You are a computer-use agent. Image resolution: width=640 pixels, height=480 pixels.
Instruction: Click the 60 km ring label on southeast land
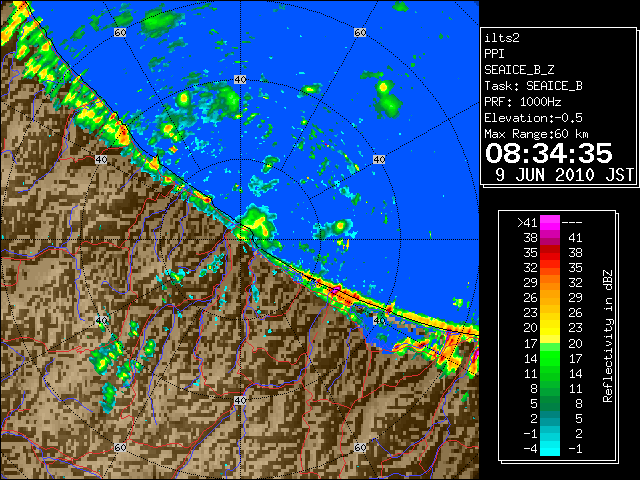coord(360,448)
